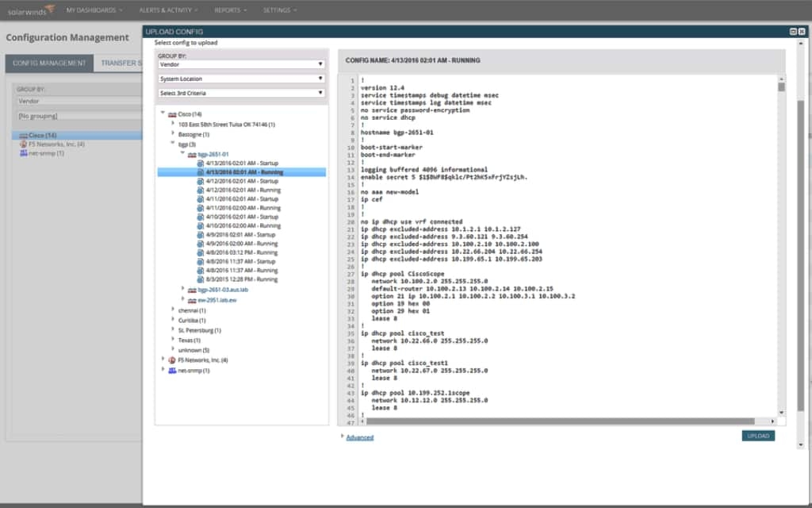
Task: Open the ALERTS & ACTIVITY menu
Action: pyautogui.click(x=167, y=10)
